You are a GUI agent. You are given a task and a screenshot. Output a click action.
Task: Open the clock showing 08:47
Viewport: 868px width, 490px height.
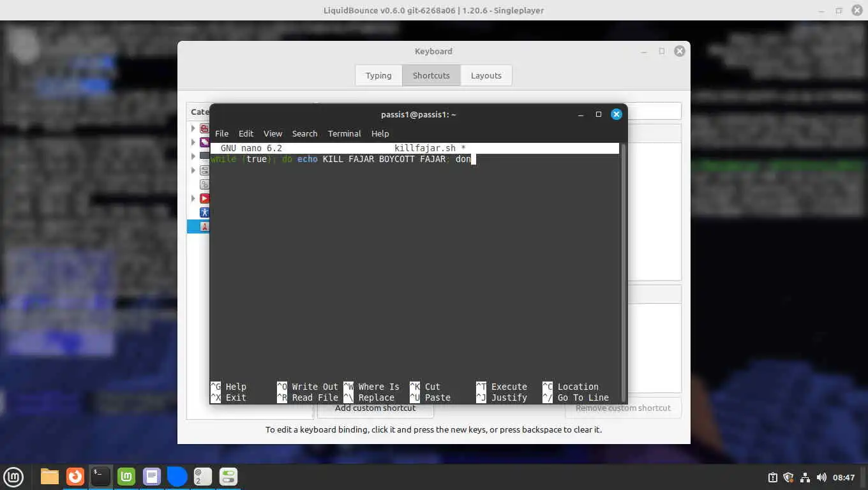[844, 477]
